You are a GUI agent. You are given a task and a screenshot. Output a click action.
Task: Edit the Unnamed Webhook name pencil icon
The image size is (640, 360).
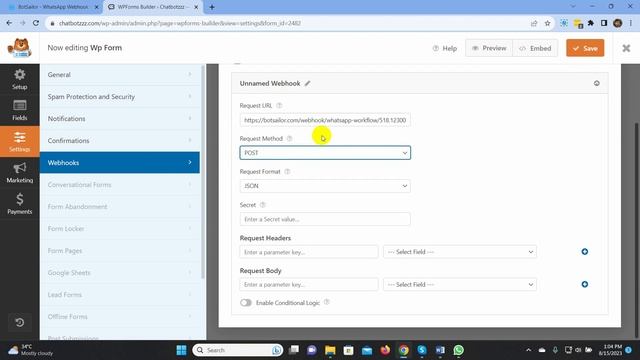pos(307,83)
